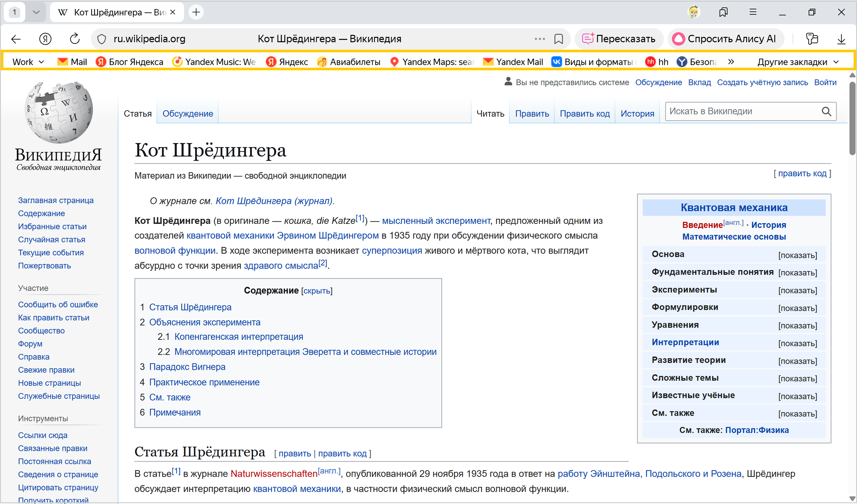Click the Yandex home icon
Viewport: 857px width, 504px height.
click(x=45, y=39)
